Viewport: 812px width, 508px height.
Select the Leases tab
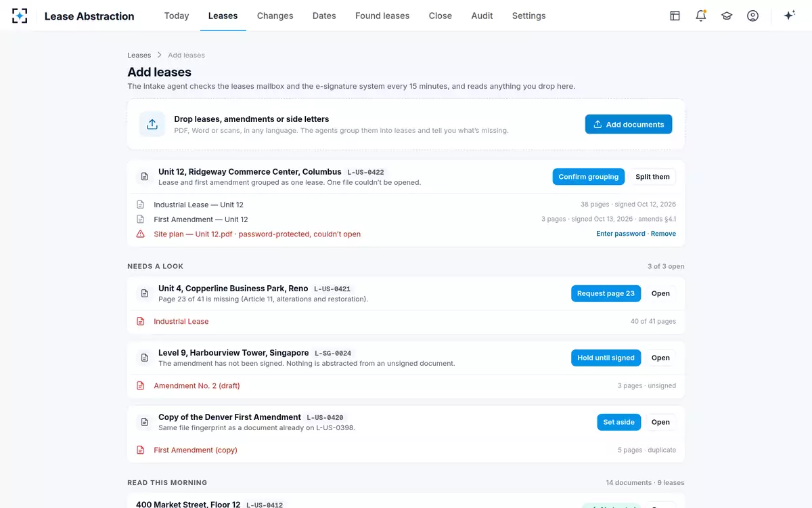pos(223,16)
